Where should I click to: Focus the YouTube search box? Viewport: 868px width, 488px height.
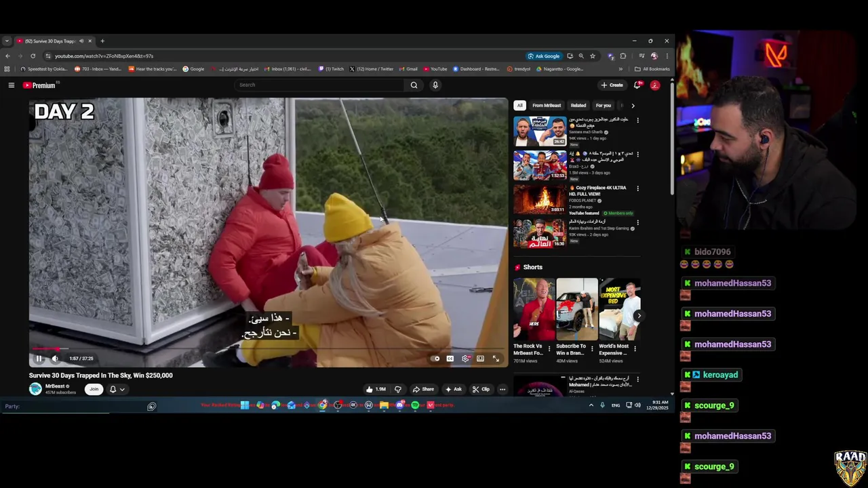point(319,85)
